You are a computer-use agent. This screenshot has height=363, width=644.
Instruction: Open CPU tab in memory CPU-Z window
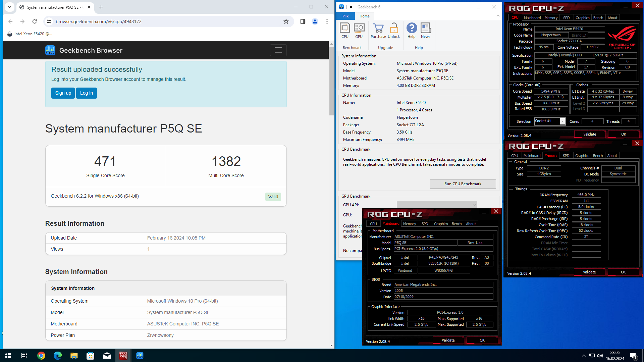pyautogui.click(x=515, y=156)
